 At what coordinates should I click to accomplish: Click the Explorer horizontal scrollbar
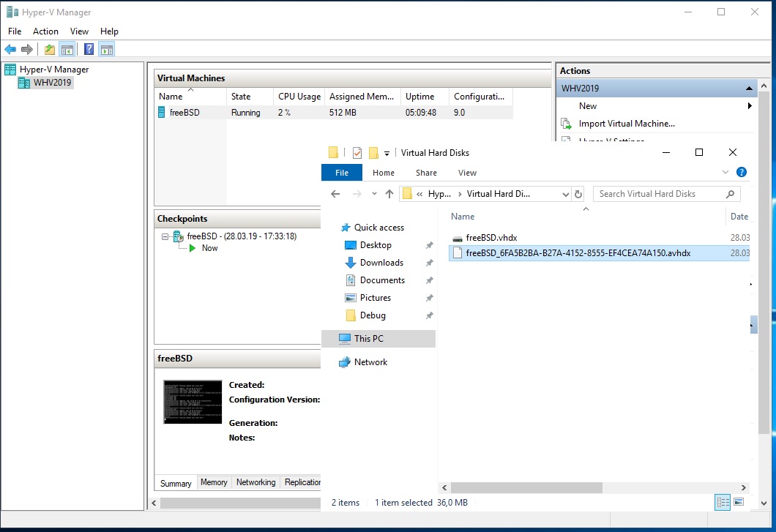coord(526,488)
